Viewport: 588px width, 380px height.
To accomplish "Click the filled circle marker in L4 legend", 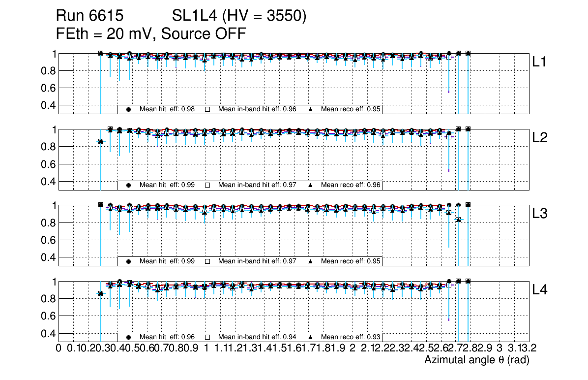I will [128, 338].
